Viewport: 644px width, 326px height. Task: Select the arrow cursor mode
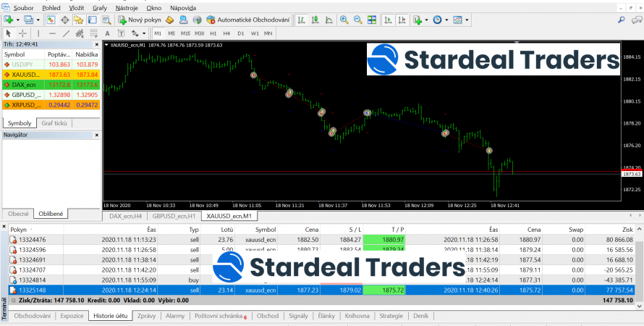(9, 33)
